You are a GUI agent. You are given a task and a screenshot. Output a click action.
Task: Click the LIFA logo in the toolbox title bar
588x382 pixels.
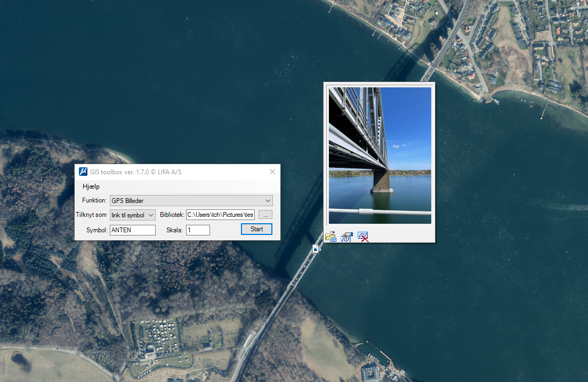click(84, 172)
